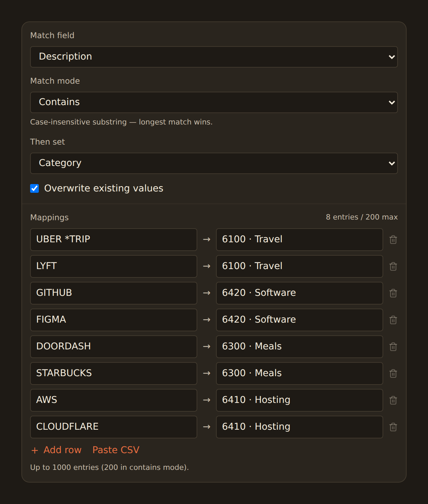The image size is (428, 504).
Task: Edit 6420 · Software value for FIGMA
Action: pos(300,320)
